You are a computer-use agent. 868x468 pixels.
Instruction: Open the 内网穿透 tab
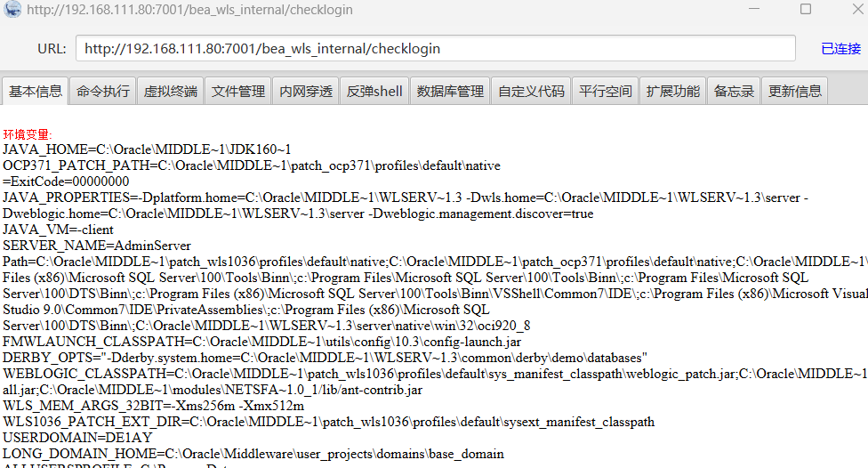[x=306, y=91]
